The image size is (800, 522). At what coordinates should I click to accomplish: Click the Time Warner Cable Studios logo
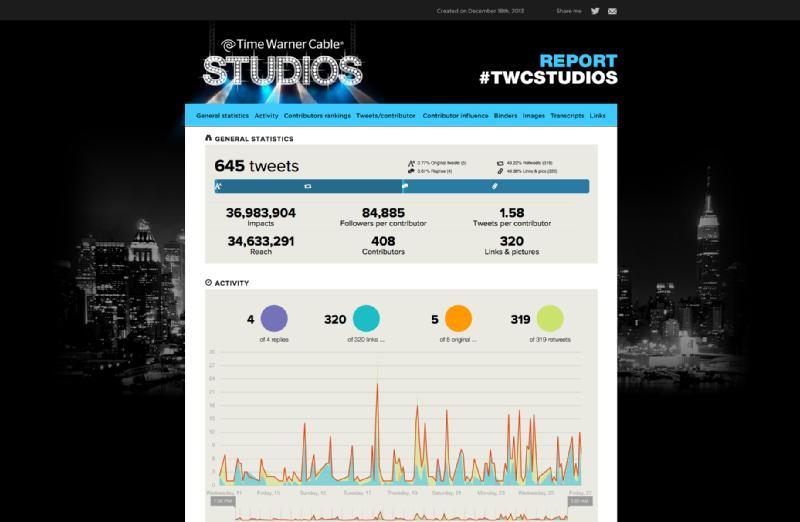283,63
